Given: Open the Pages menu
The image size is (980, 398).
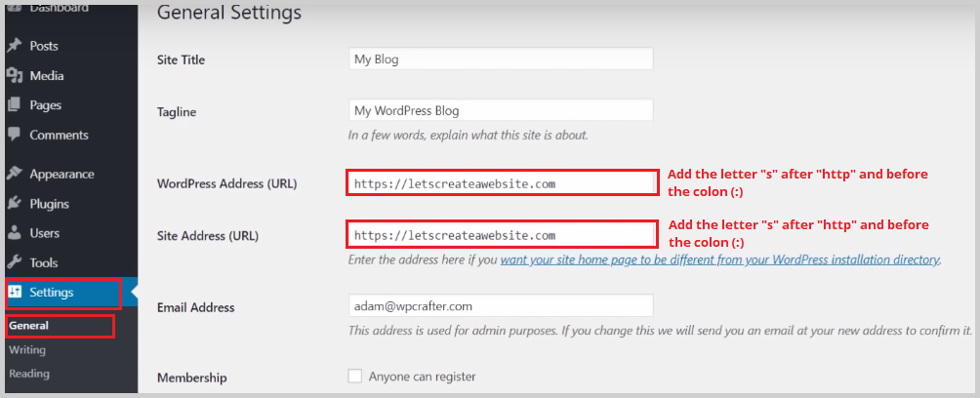Looking at the screenshot, I should (46, 105).
